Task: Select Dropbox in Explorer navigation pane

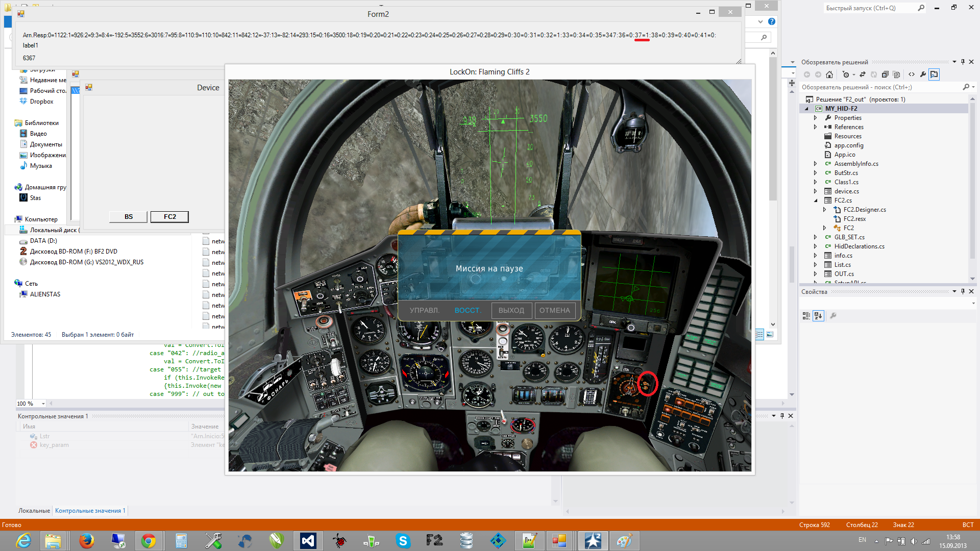Action: (41, 102)
